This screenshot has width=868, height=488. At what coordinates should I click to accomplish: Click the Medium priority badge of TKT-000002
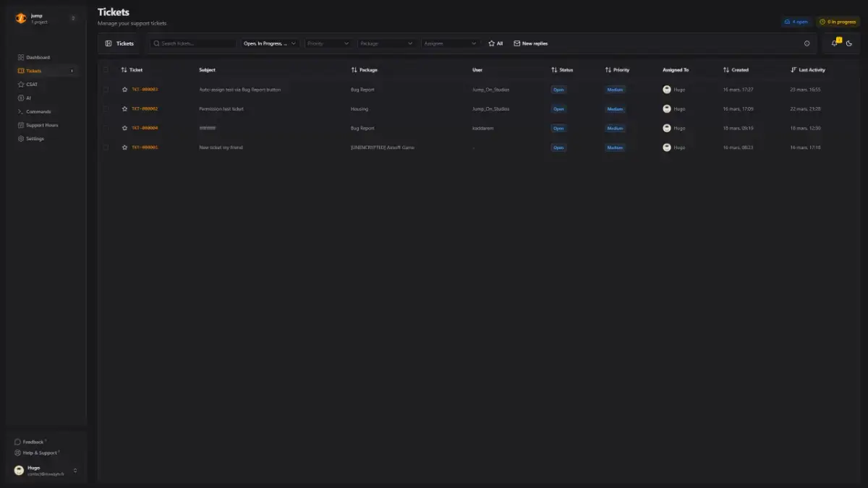[x=615, y=108]
